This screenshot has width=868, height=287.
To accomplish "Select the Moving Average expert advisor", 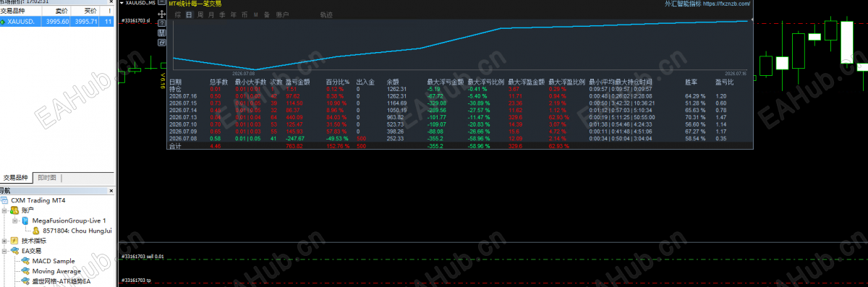I will click(x=56, y=271).
